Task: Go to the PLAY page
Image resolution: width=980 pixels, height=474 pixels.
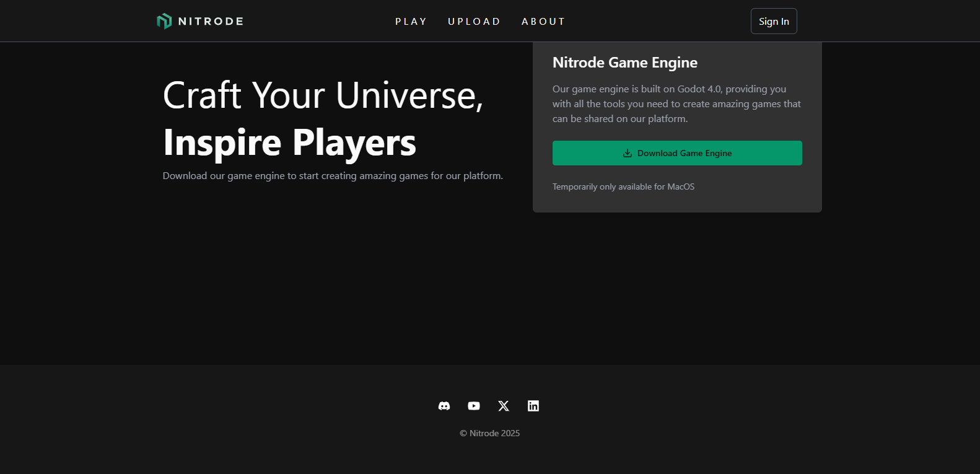Action: pyautogui.click(x=411, y=21)
